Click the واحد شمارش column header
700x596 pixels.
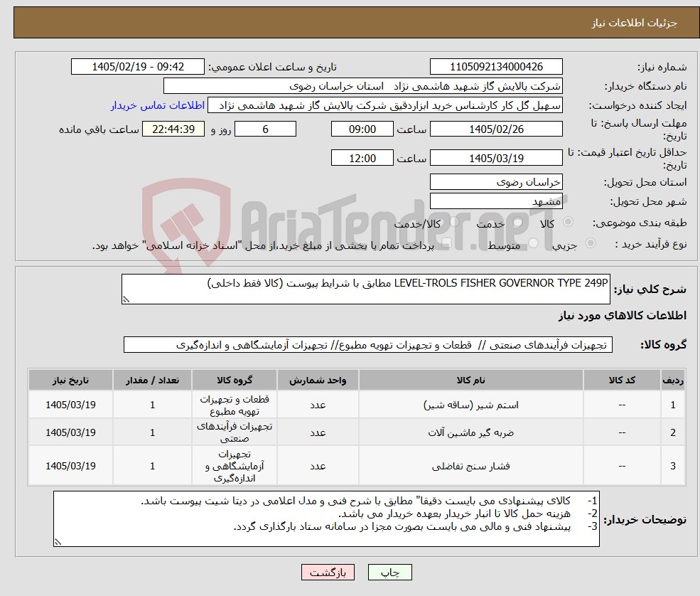(x=318, y=381)
